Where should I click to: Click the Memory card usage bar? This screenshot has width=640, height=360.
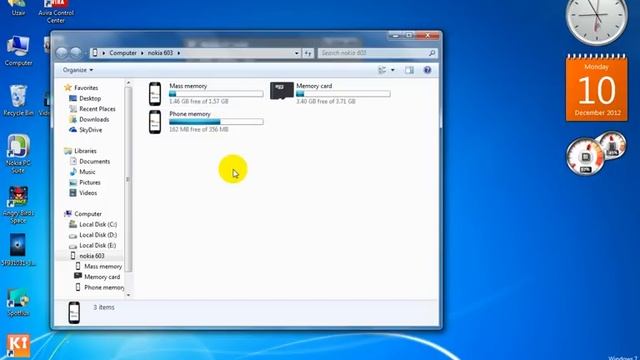click(343, 94)
